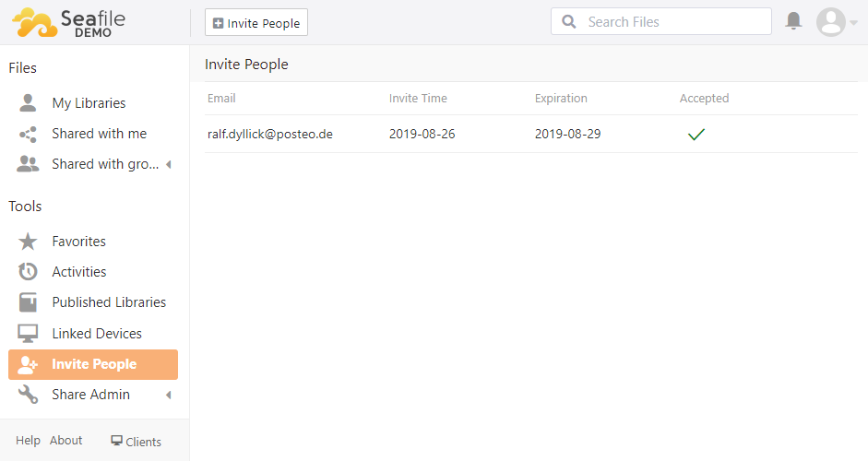Open notifications bell icon
Screen dimensions: 868x461
coord(793,21)
